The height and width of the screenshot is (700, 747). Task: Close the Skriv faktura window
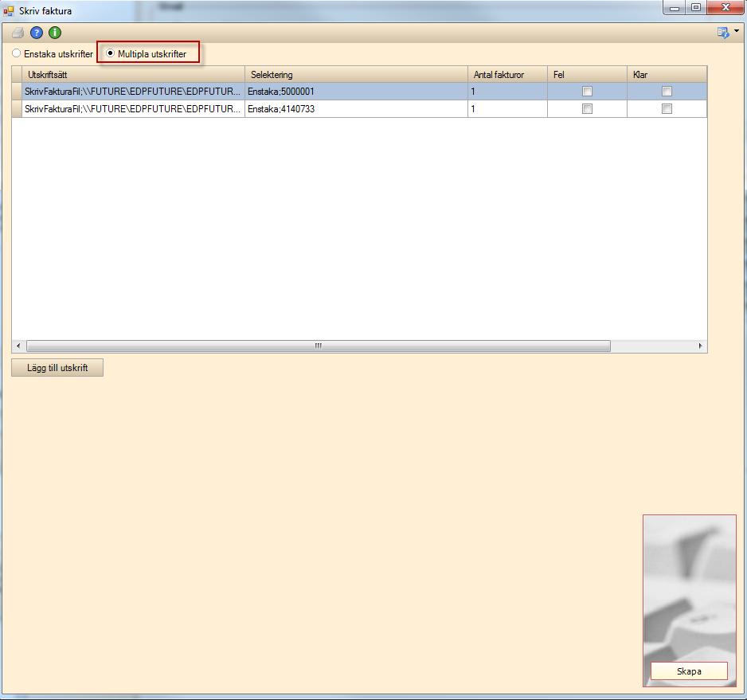(725, 8)
